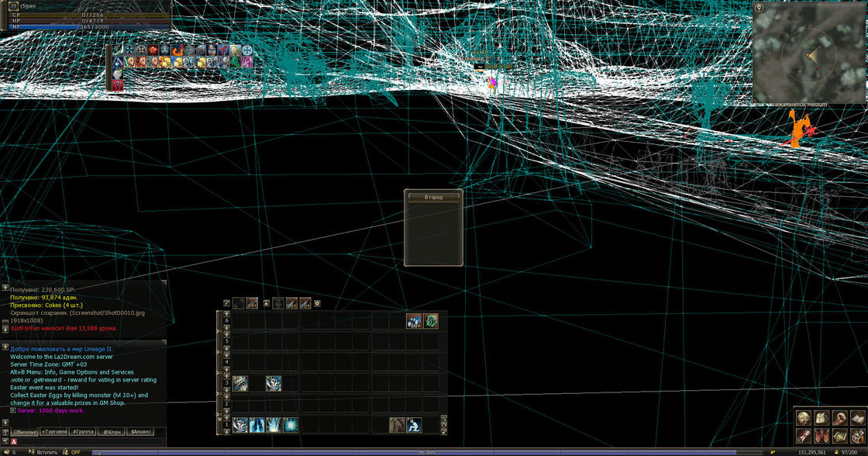Click the green herb item on bar 6
Viewport: 868px width, 456px height.
tap(431, 321)
